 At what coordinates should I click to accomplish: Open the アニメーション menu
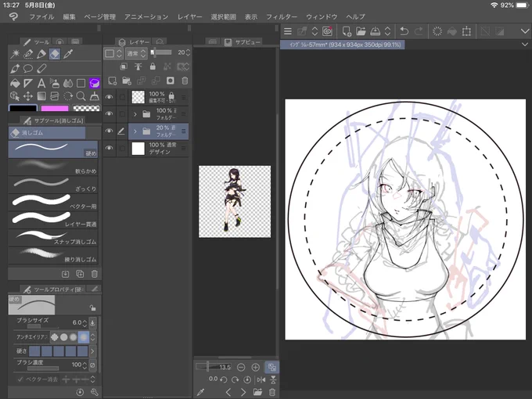(146, 16)
